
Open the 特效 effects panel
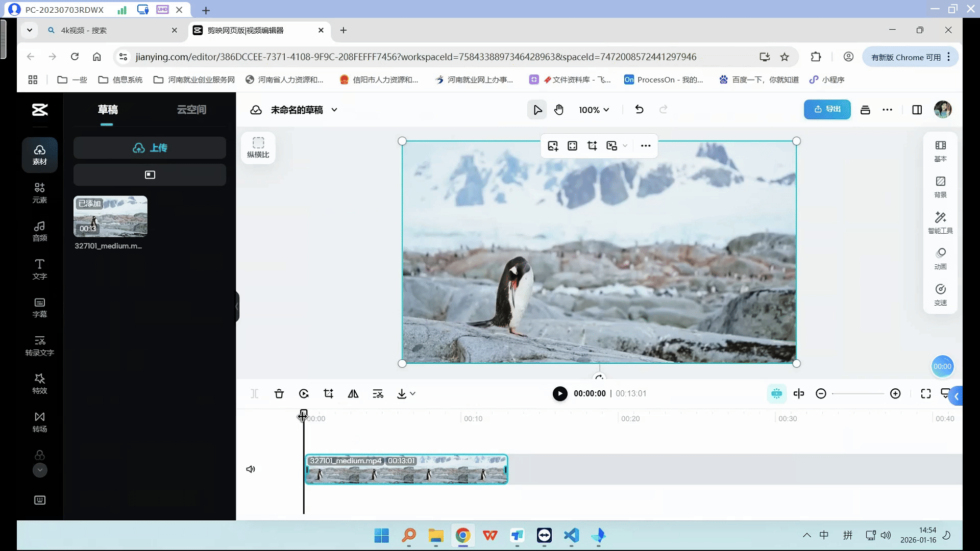[x=40, y=383]
